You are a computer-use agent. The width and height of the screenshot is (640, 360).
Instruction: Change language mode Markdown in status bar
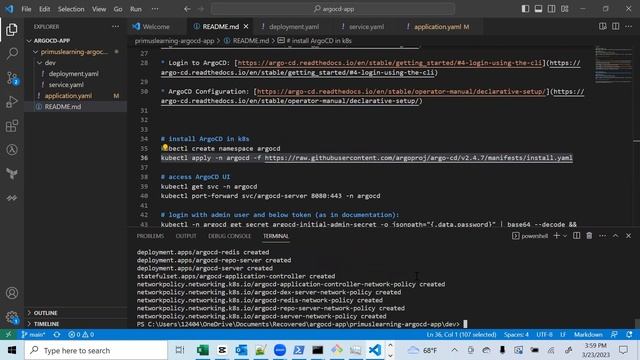tap(588, 334)
